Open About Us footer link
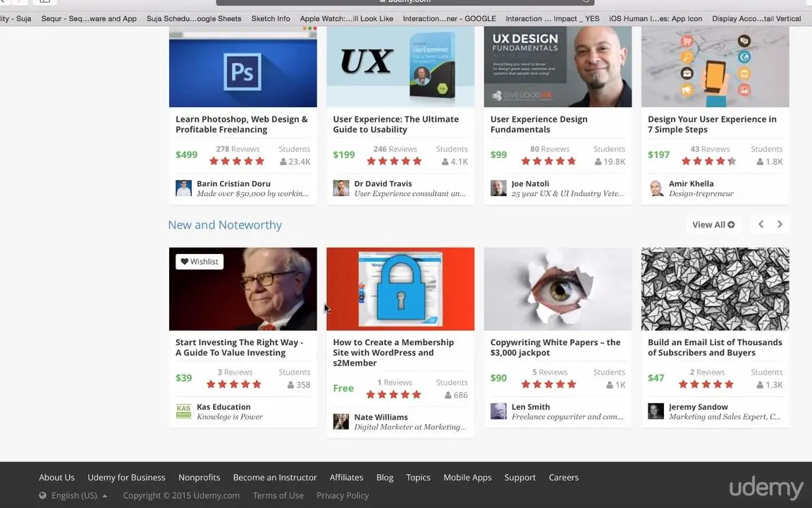This screenshot has width=812, height=508. [x=56, y=478]
